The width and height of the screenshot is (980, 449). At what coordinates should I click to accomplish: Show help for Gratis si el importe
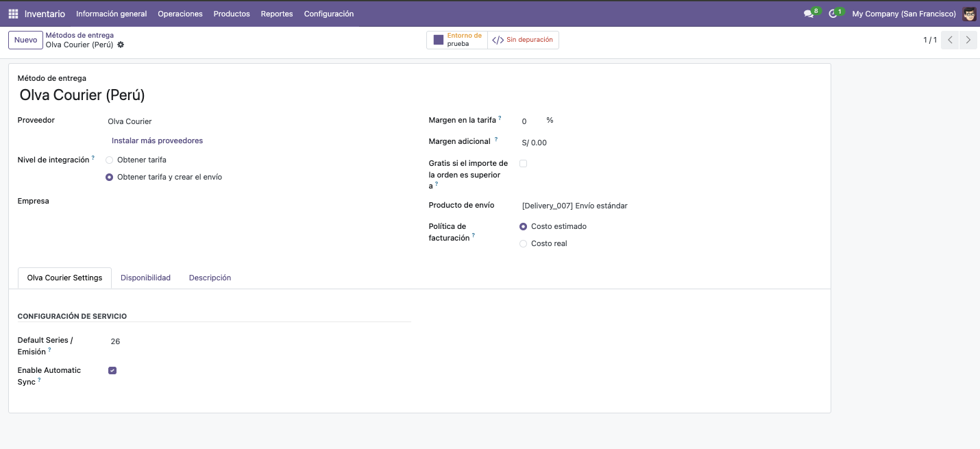pyautogui.click(x=437, y=184)
